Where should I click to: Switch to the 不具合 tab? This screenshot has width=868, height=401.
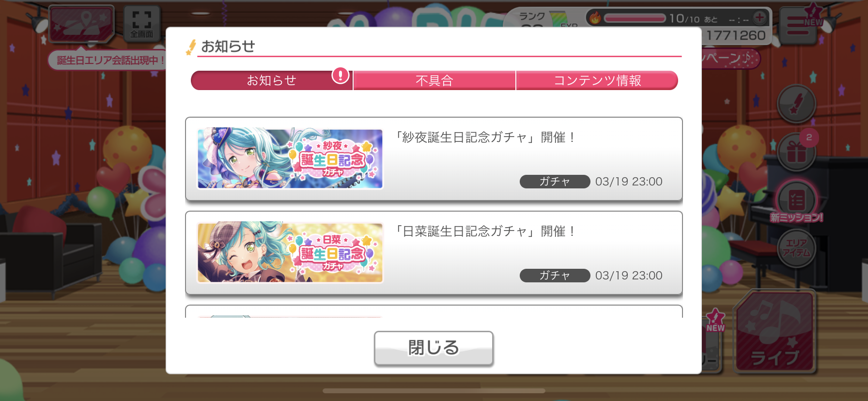point(434,80)
